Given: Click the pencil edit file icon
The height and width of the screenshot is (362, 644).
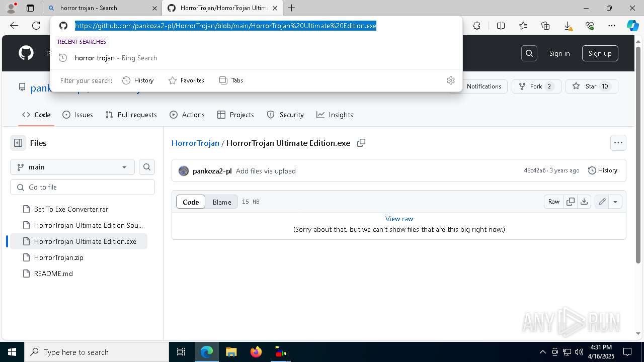Looking at the screenshot, I should click(602, 202).
